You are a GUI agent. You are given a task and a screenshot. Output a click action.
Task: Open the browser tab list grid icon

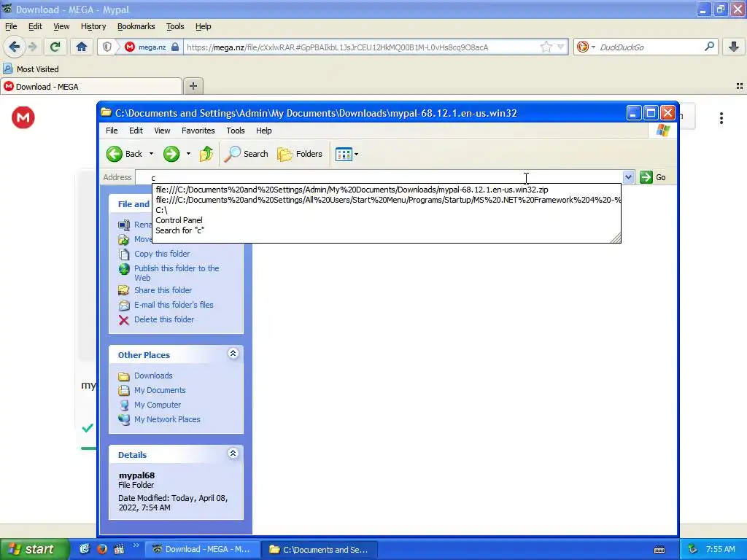point(740,86)
